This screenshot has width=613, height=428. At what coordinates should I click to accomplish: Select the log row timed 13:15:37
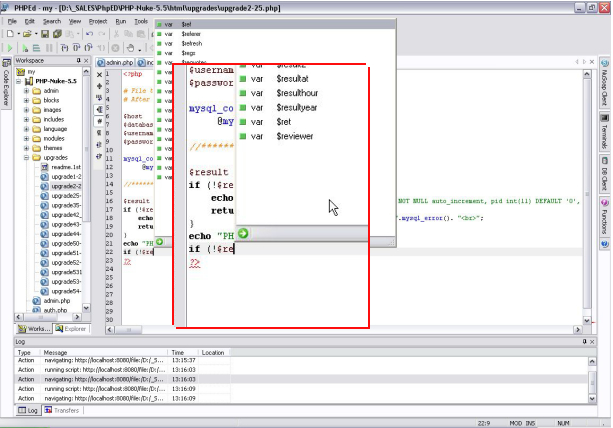(301, 360)
